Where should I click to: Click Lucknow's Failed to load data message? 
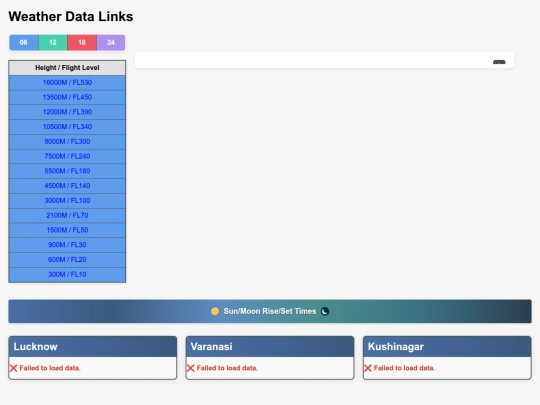tap(50, 368)
